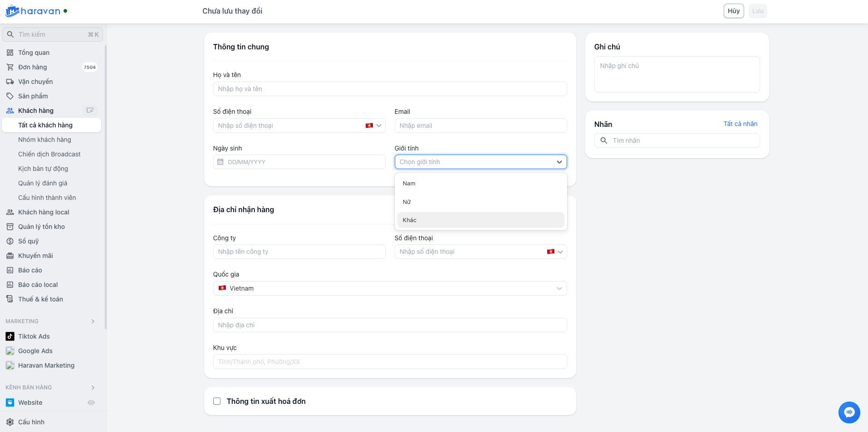
Task: Open Tất cả khách hàng submenu item
Action: [x=52, y=125]
